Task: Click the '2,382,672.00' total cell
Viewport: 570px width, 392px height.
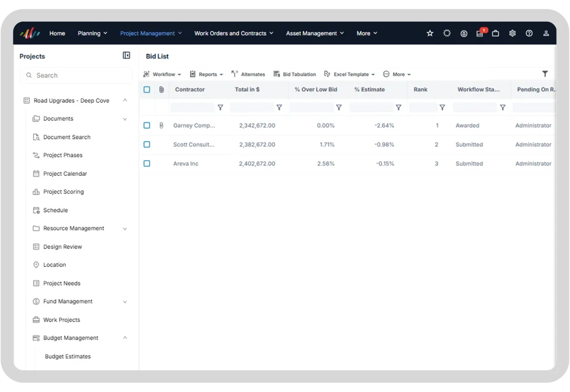Action: [257, 145]
